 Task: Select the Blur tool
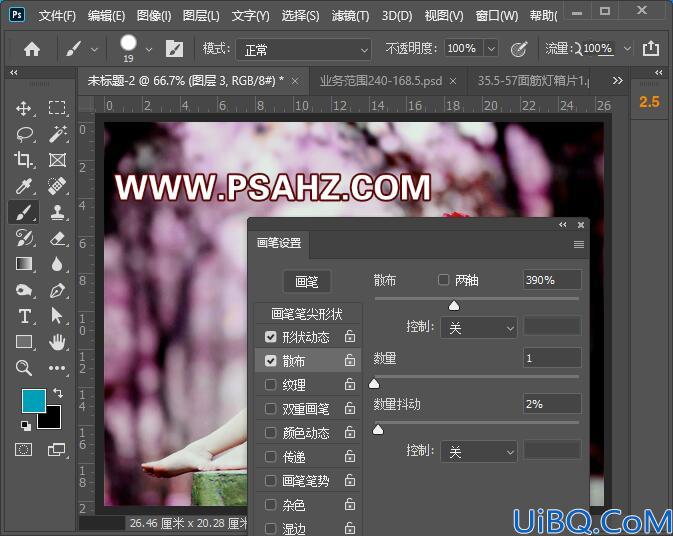(57, 264)
